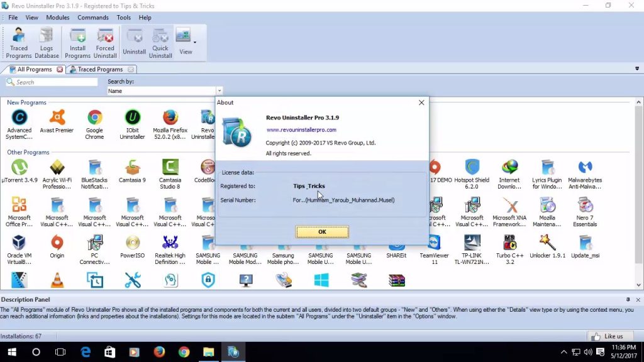Open the Logs Database tool

tap(47, 43)
